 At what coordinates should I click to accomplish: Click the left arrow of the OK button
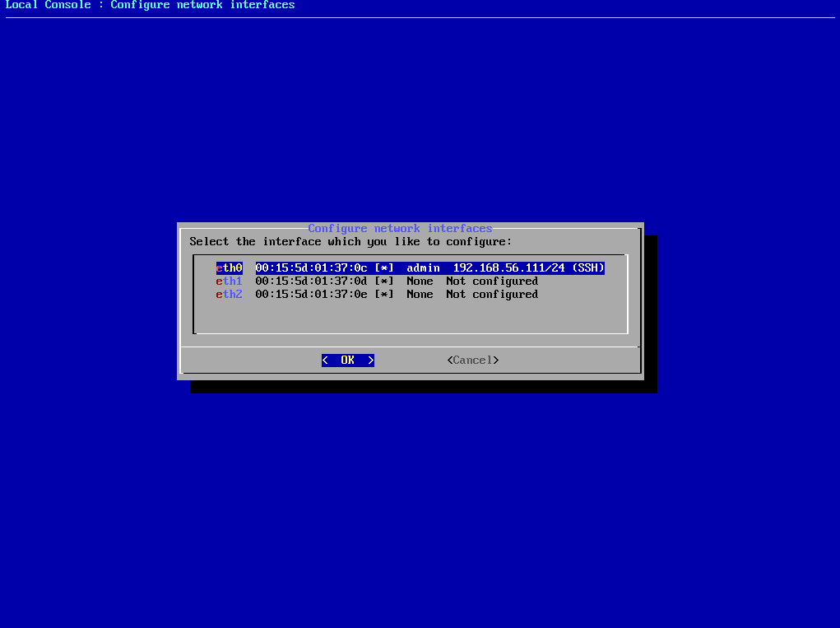(x=326, y=360)
